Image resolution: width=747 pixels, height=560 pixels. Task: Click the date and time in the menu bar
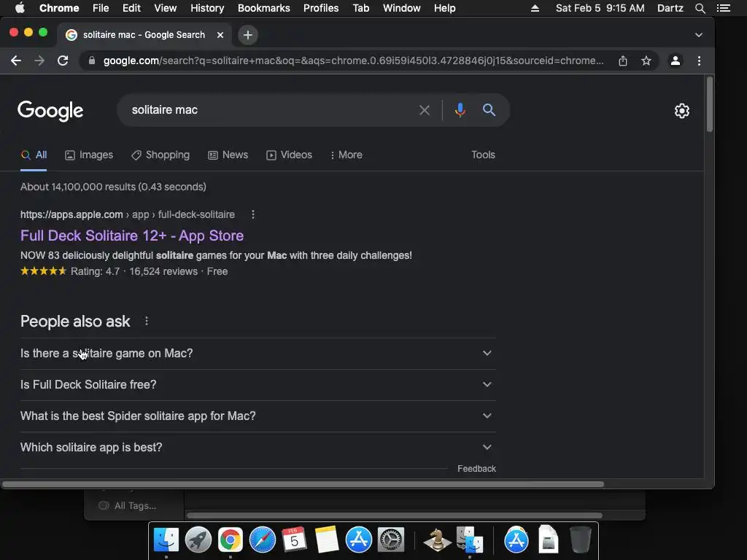(600, 8)
